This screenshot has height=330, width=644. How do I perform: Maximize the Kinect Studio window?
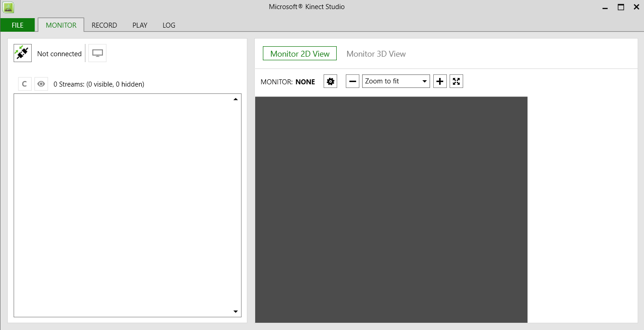tap(621, 7)
